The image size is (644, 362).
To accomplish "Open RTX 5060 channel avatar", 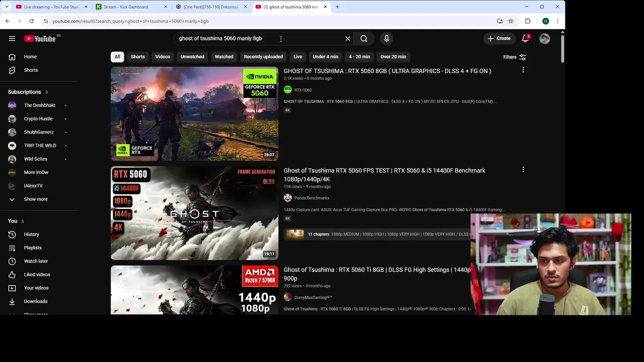I will pos(288,89).
